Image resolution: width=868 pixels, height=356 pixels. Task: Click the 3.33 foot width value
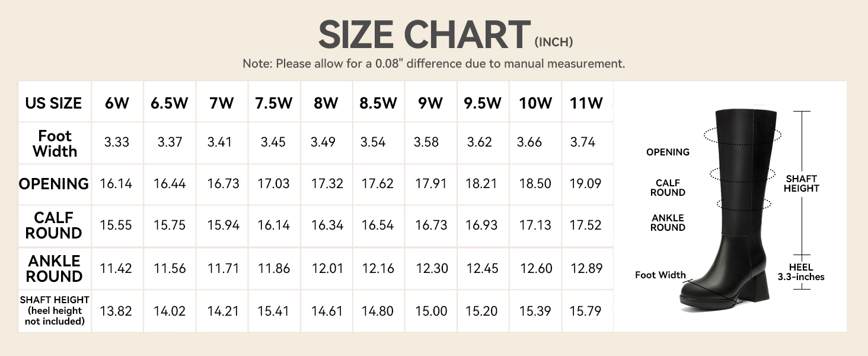click(115, 142)
